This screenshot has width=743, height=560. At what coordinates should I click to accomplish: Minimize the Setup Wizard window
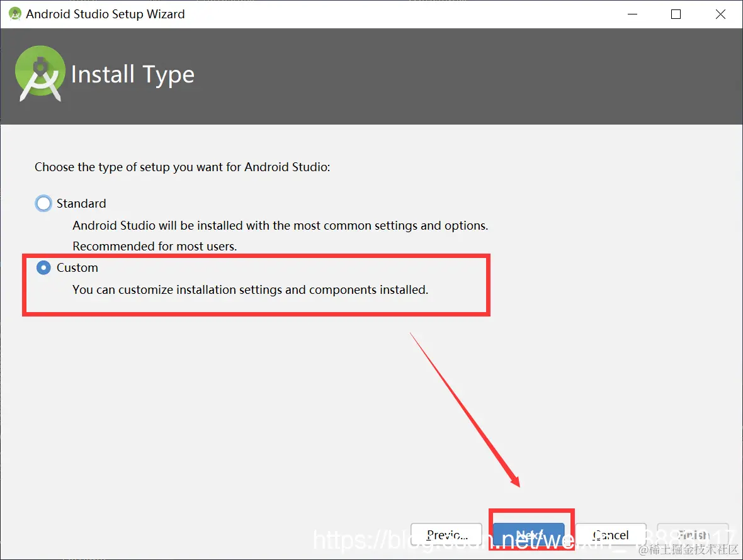632,14
